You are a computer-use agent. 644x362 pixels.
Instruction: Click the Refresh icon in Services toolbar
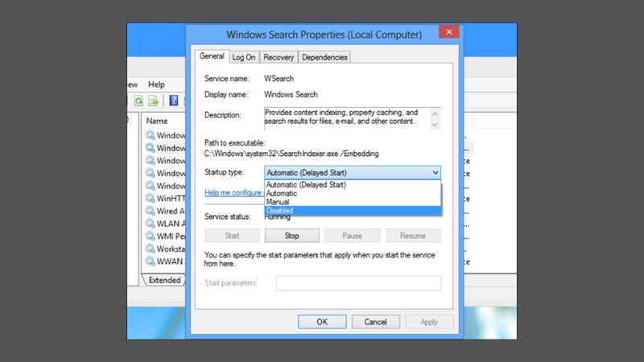pos(138,101)
